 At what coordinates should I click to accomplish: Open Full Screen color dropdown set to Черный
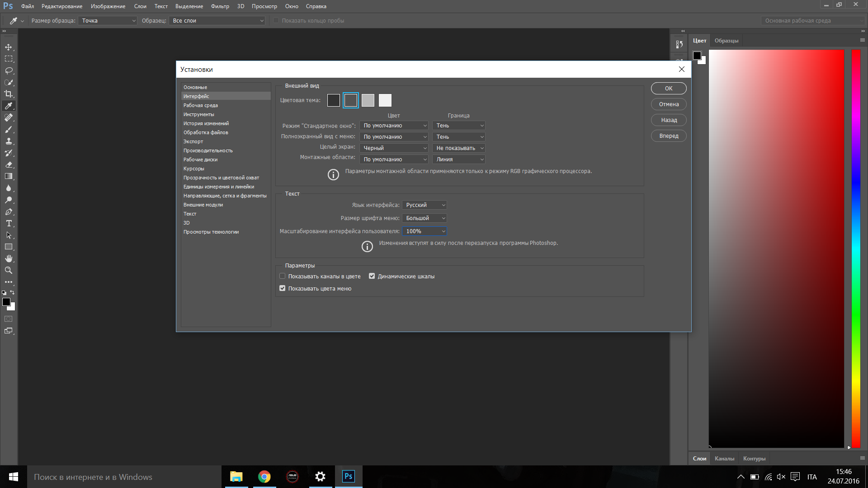[394, 148]
